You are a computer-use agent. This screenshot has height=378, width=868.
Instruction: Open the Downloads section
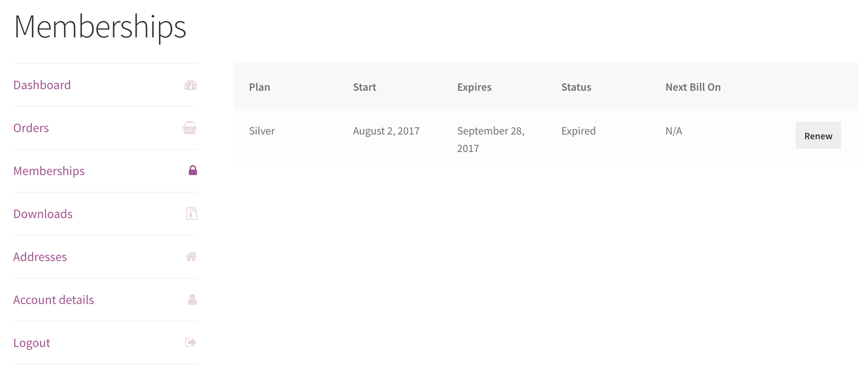point(43,214)
